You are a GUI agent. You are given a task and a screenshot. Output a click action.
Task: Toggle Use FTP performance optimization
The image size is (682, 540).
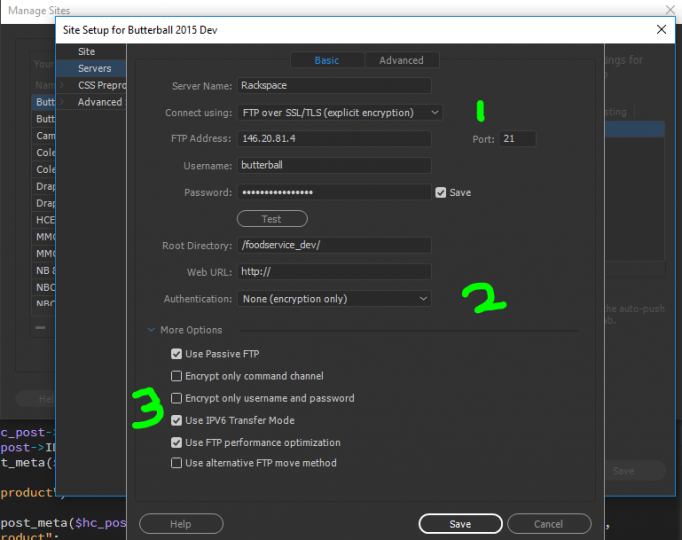177,442
